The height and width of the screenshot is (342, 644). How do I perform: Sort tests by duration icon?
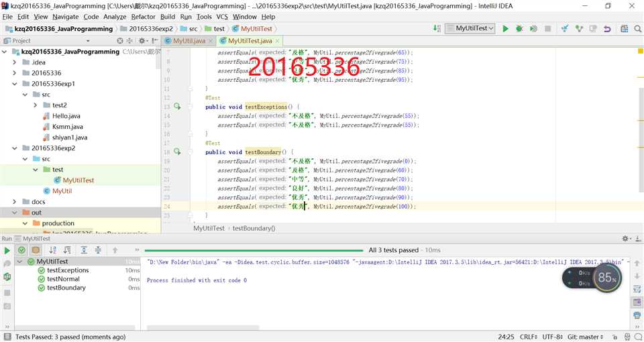point(67,250)
